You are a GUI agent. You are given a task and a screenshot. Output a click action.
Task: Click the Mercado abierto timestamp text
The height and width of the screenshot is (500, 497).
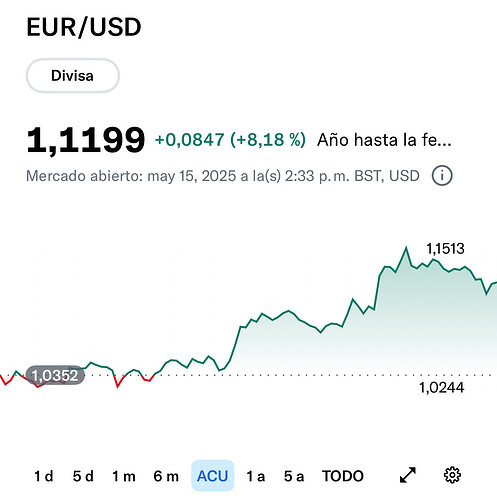pos(223,176)
